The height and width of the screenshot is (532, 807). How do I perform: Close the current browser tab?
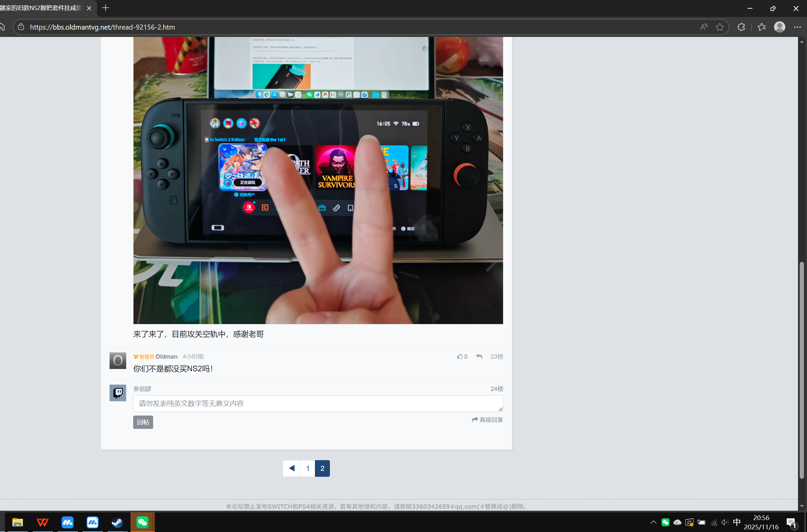click(89, 8)
